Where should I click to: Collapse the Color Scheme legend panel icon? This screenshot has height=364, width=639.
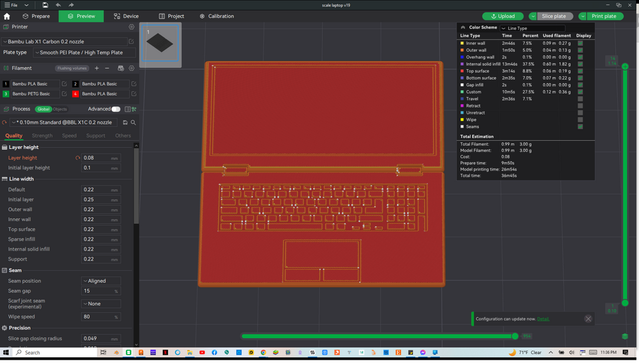(x=462, y=27)
